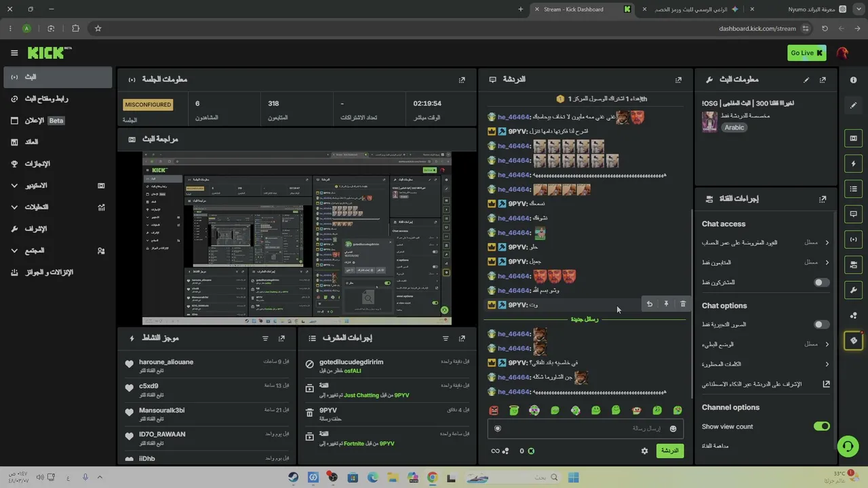
Task: Click the lightning bolt icon in right rail
Action: pos(853,163)
